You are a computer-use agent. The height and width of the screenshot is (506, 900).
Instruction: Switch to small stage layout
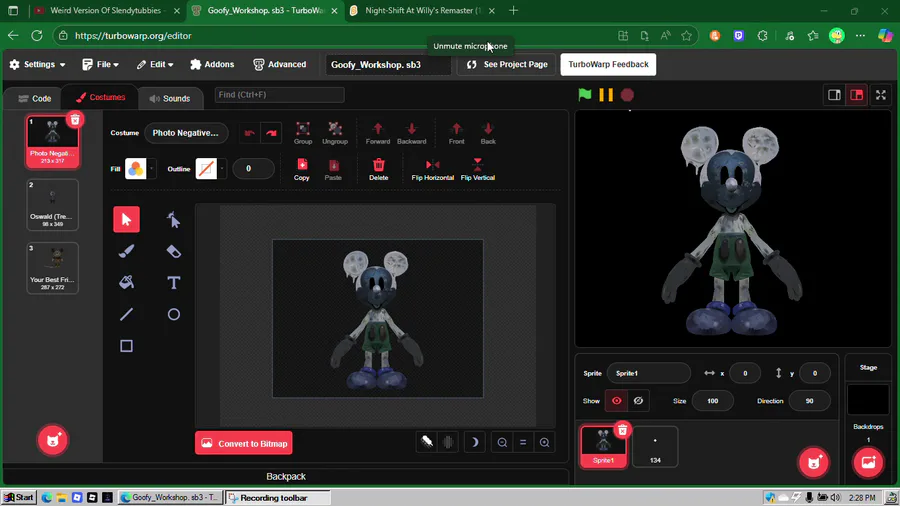coord(834,95)
